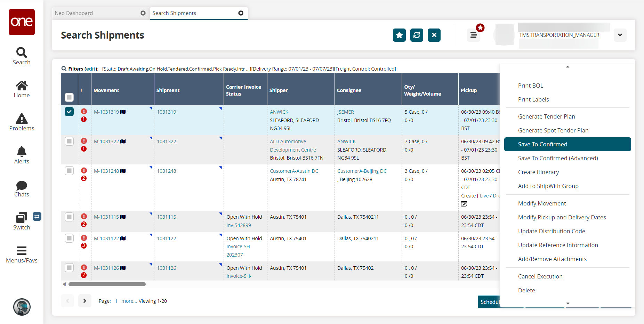
Task: Click the filters magnifier icon
Action: tap(64, 69)
